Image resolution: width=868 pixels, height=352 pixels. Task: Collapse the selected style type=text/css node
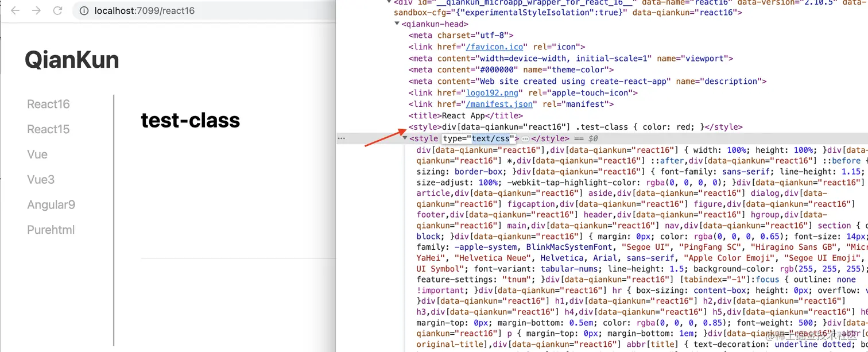(x=405, y=138)
